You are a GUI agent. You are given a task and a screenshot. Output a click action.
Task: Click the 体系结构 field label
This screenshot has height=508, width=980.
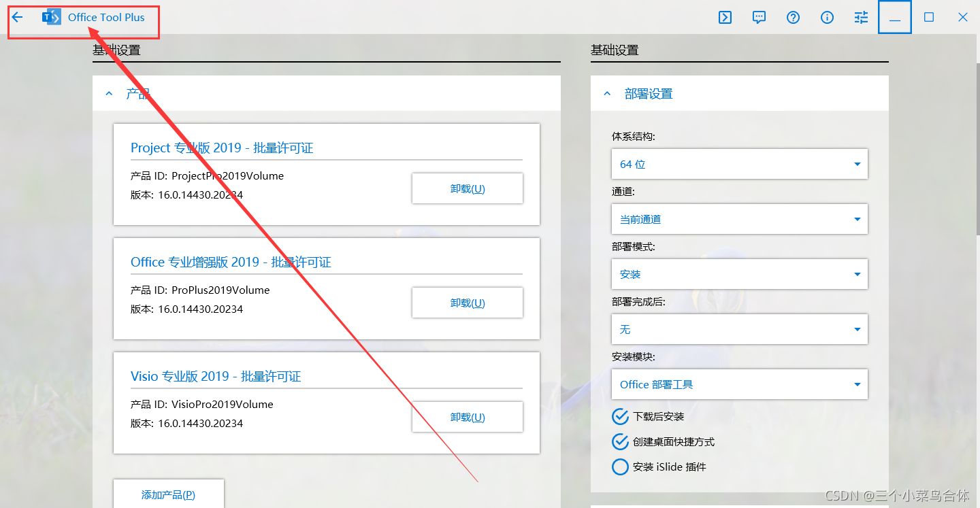pyautogui.click(x=633, y=136)
